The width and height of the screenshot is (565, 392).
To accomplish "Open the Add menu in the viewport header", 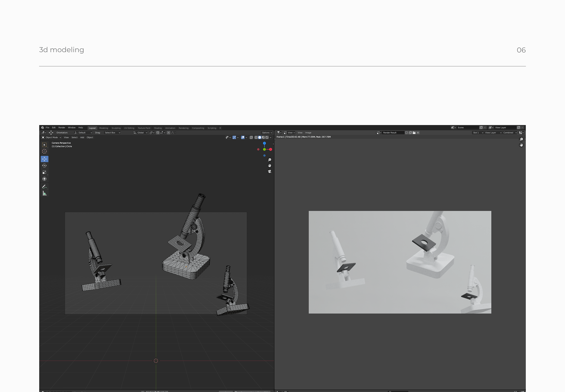I will 82,138.
